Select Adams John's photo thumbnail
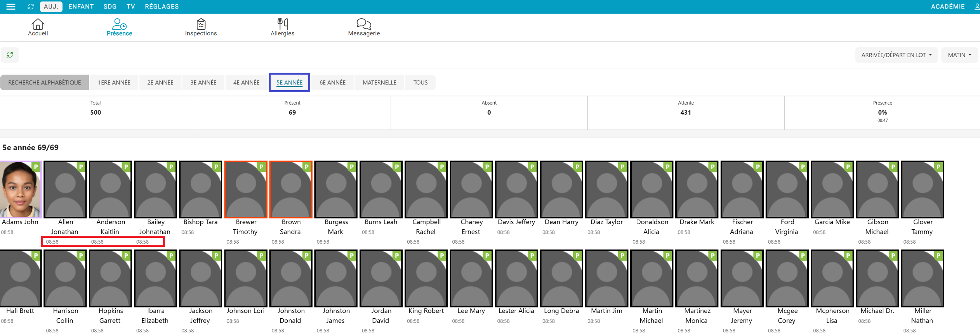 click(20, 190)
